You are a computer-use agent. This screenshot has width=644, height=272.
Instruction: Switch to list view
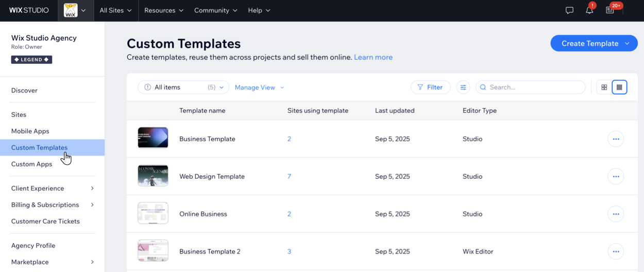[619, 88]
